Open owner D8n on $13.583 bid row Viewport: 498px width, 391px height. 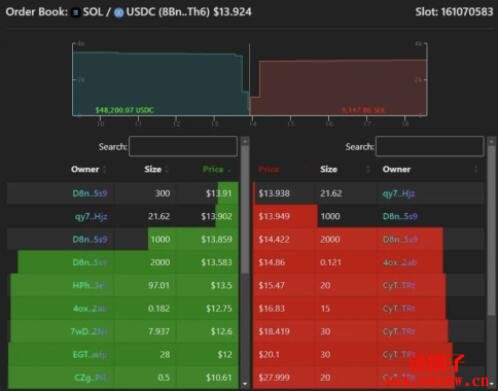(90, 262)
